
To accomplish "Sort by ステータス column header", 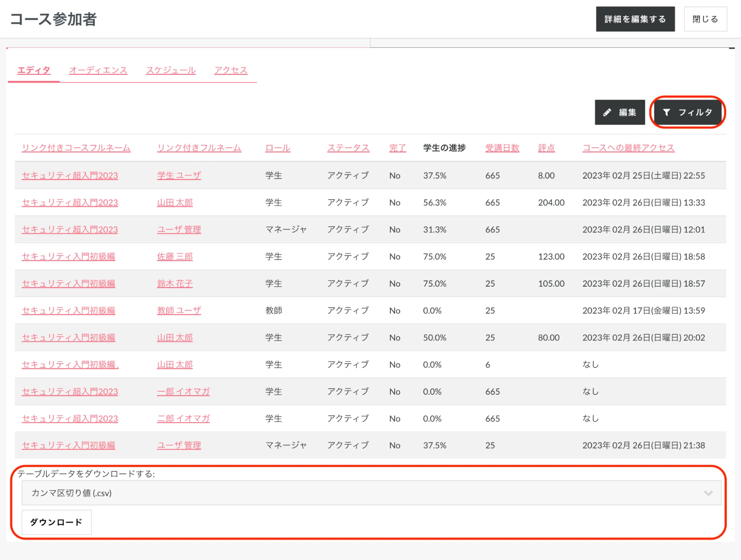I will [x=348, y=148].
